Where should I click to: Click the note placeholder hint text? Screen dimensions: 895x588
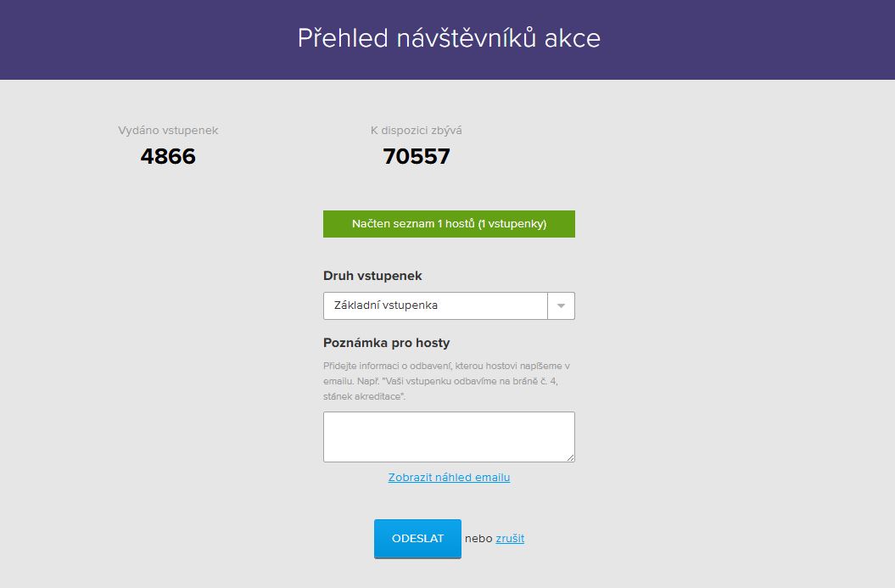tap(448, 382)
